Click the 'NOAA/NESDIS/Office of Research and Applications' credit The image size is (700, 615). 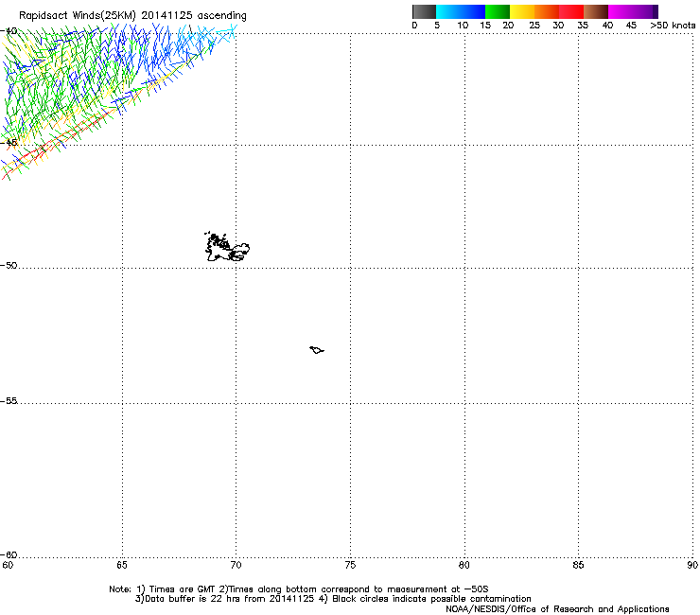557,609
